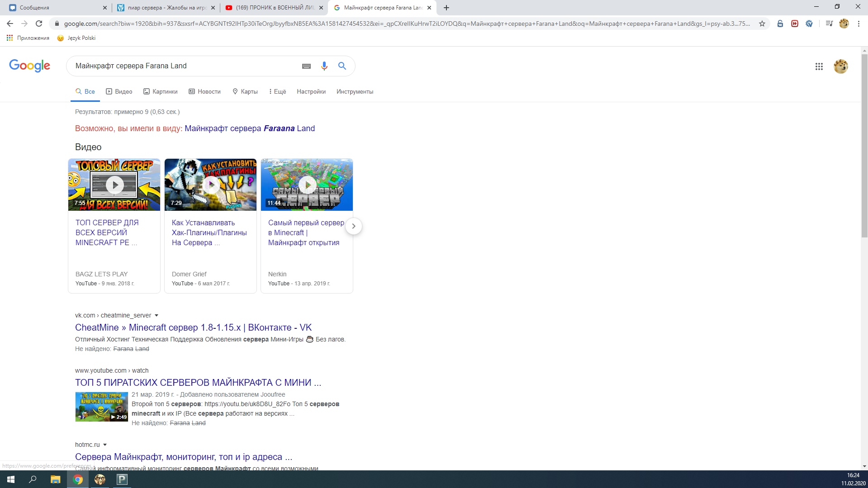Click the Chrome profile avatar in toolbar
Screen dimensions: 868x488
(844, 24)
